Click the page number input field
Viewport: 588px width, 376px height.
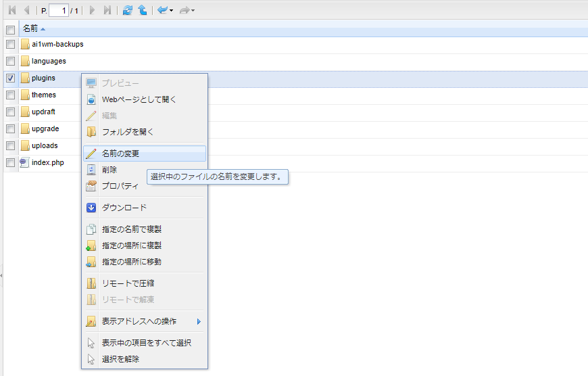(x=59, y=11)
